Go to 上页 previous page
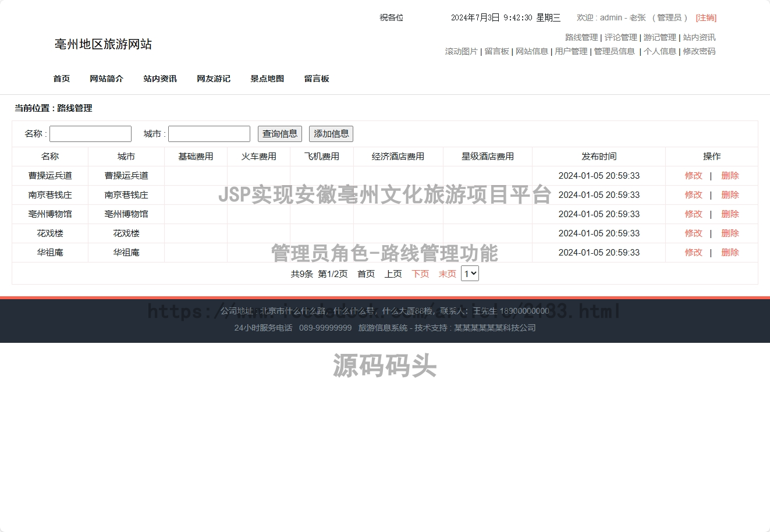 (x=393, y=274)
